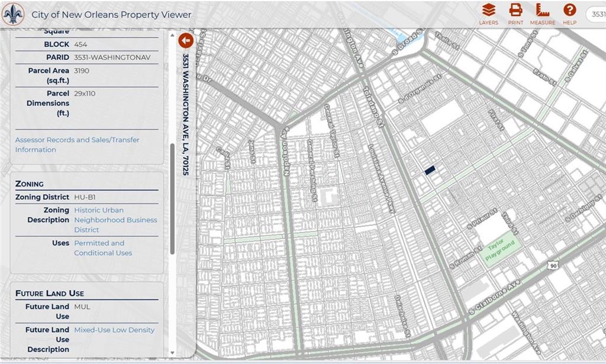The width and height of the screenshot is (606, 364).
Task: Select the PARID value 3531-WASHINGTONAV
Action: [x=112, y=57]
